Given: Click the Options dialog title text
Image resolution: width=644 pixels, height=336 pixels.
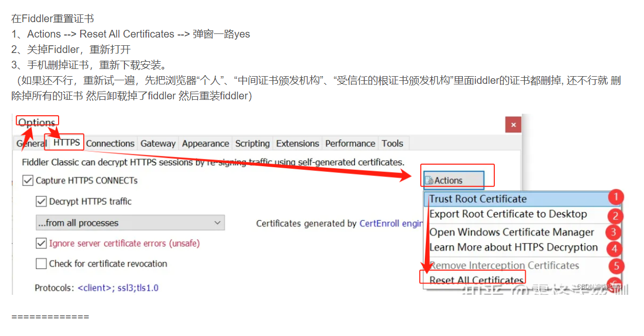Looking at the screenshot, I should 37,122.
